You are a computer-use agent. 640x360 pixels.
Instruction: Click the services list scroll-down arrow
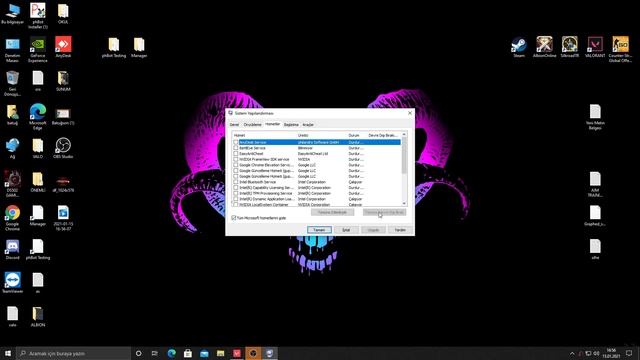(x=404, y=203)
